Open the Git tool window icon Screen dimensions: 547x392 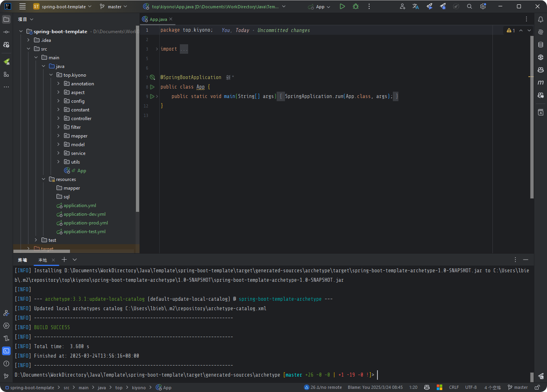pyautogui.click(x=6, y=376)
